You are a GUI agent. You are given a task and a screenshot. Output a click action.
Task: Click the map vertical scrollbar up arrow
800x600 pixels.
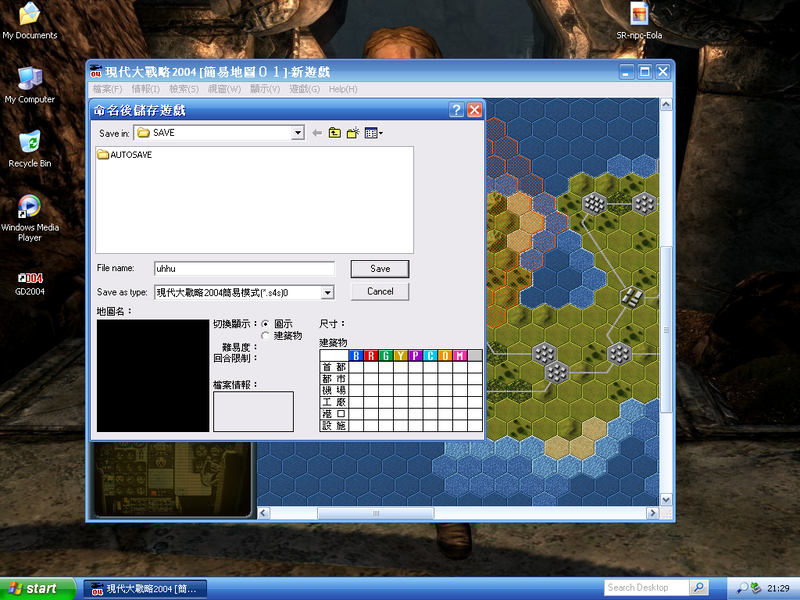pos(666,105)
